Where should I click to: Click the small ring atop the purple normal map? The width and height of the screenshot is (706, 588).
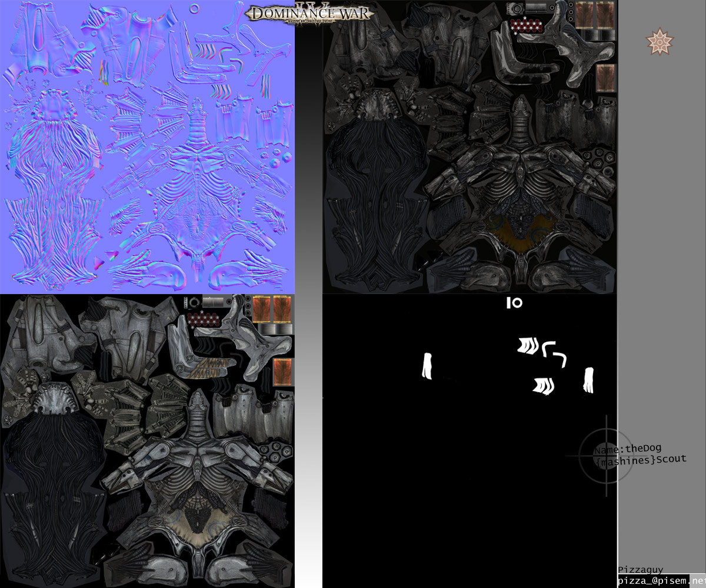pos(195,8)
